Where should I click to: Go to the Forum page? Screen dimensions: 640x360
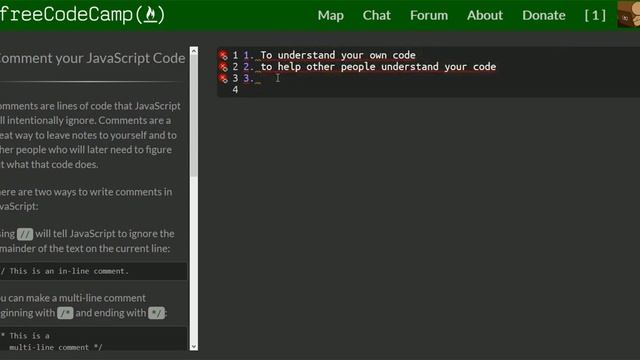point(429,16)
